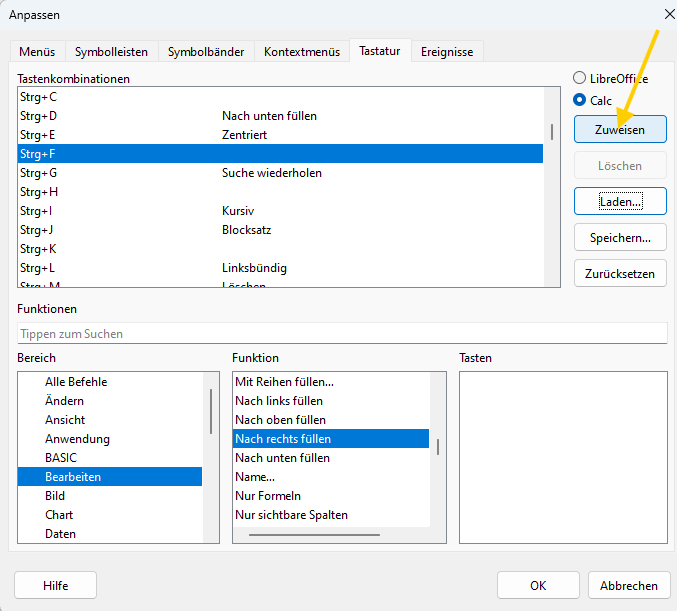
Task: Click the Tastenkombinationen list scrollbar
Action: click(x=552, y=132)
